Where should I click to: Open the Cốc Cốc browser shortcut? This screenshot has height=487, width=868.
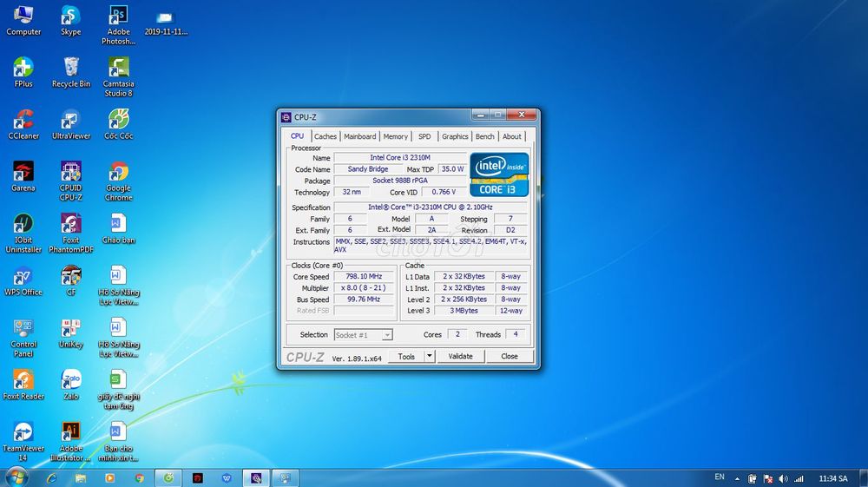point(118,124)
